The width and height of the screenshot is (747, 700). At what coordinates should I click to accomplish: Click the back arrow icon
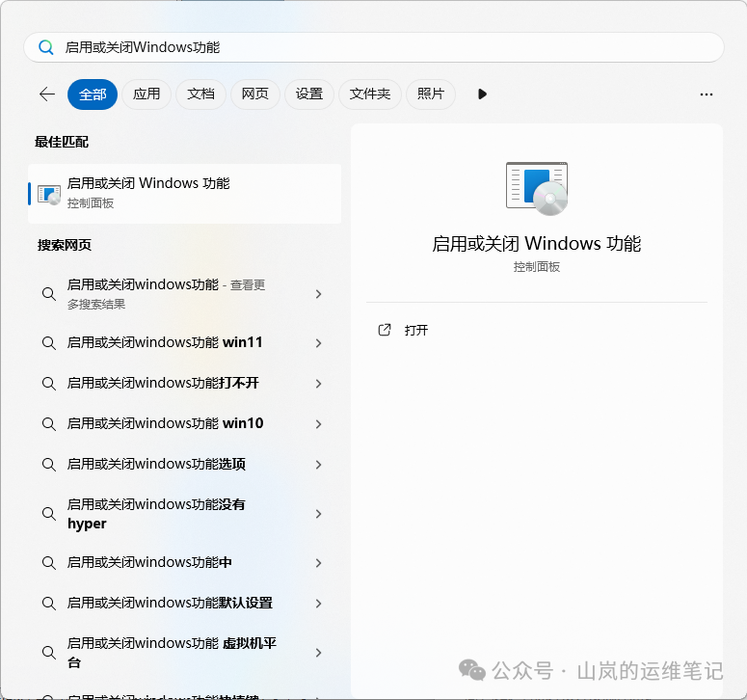(x=47, y=94)
